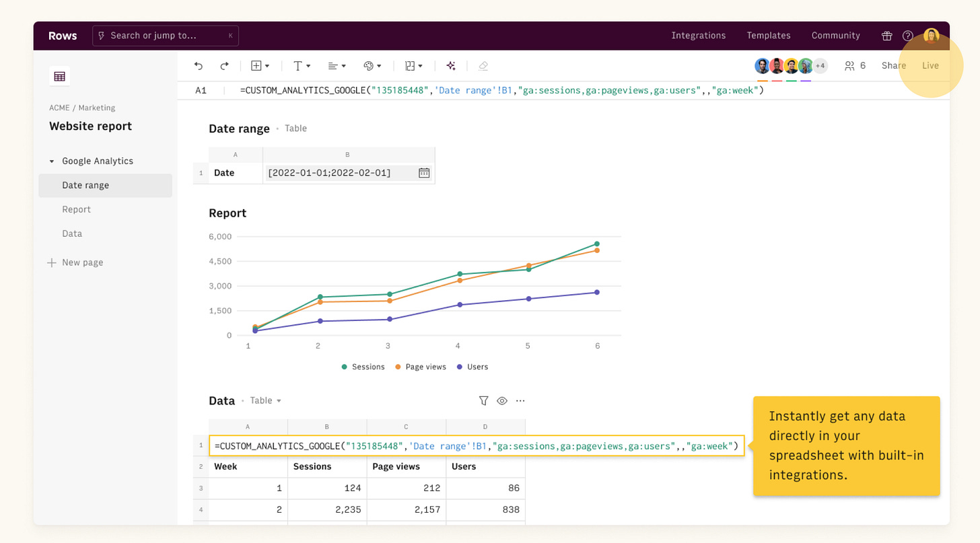Click the first collaborator avatar

[x=762, y=66]
